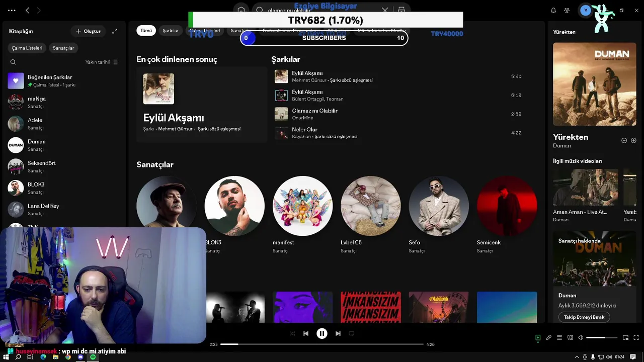The height and width of the screenshot is (362, 644).
Task: Open Adele in the library
Action: point(63,124)
